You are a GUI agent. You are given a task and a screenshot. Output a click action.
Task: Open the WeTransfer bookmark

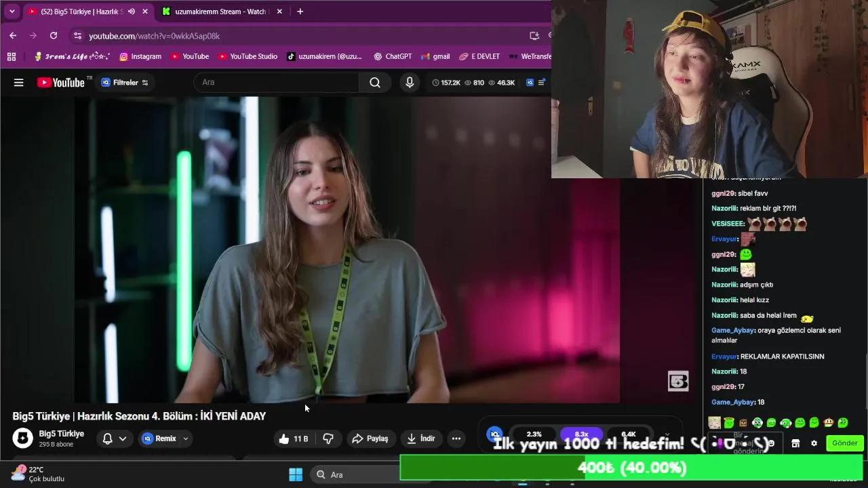coord(530,56)
